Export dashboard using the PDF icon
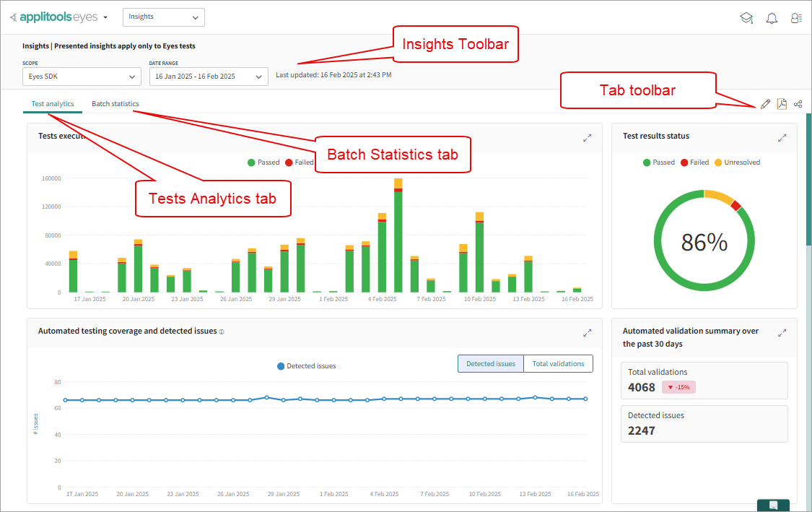This screenshot has height=512, width=812. [782, 105]
